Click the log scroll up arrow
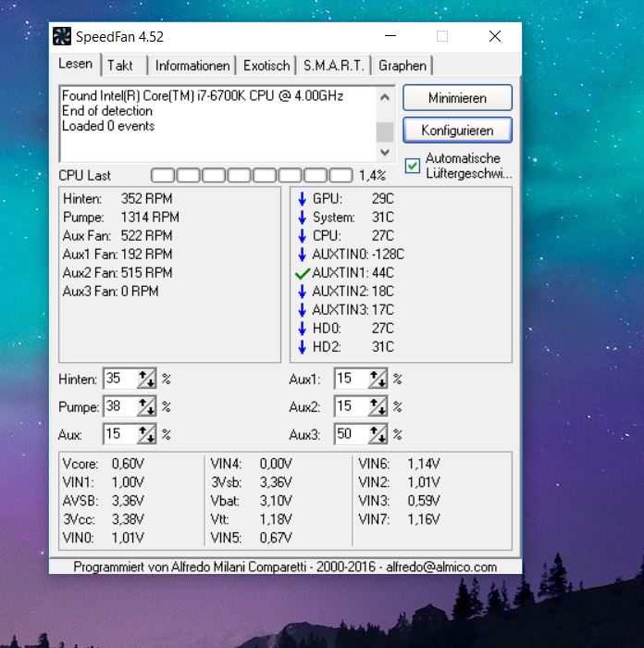644x648 pixels. (385, 97)
